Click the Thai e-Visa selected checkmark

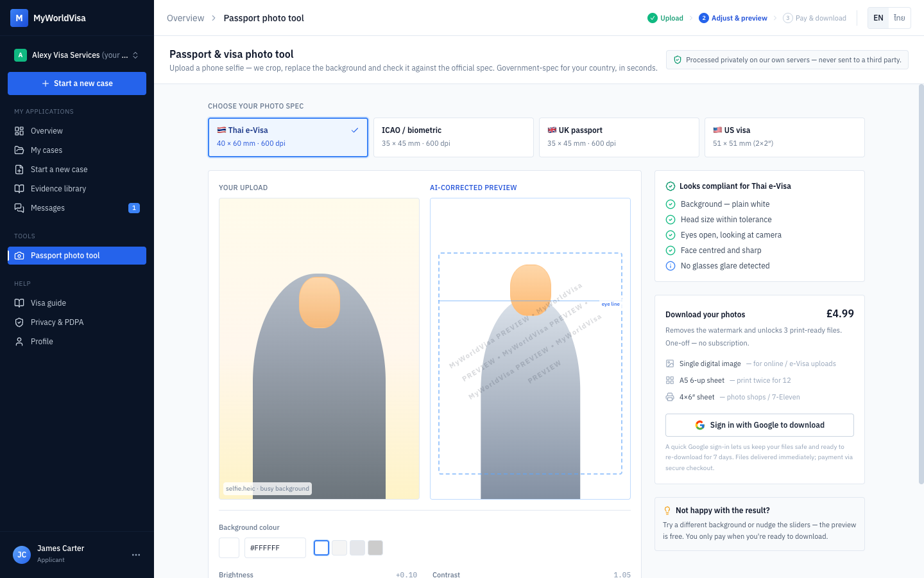tap(355, 130)
